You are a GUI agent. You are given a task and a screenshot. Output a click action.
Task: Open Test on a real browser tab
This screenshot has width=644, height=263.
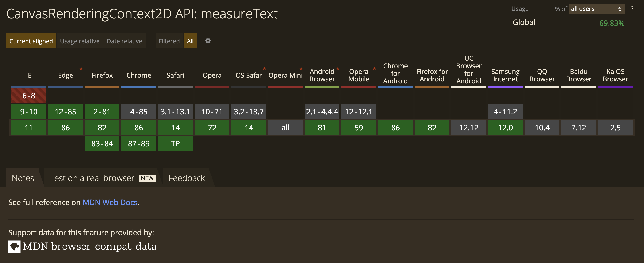(x=102, y=178)
